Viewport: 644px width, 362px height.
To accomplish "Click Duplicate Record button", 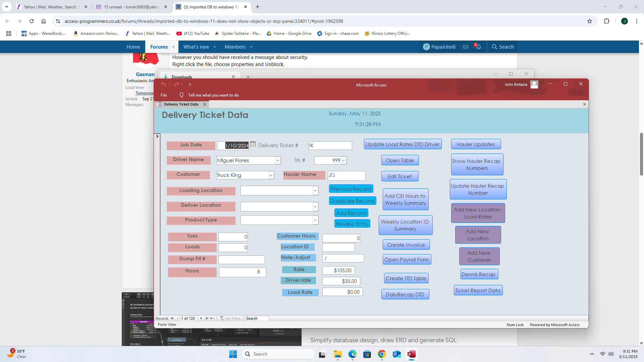I will point(352,201).
